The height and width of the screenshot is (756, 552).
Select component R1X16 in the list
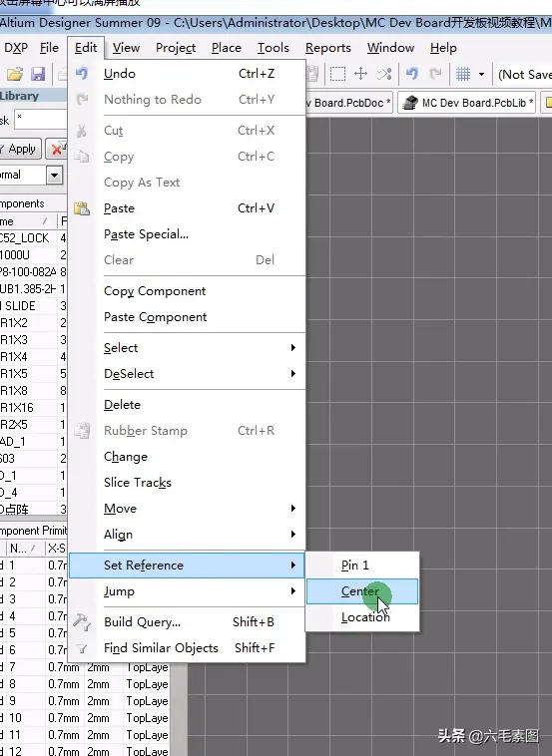(x=33, y=408)
